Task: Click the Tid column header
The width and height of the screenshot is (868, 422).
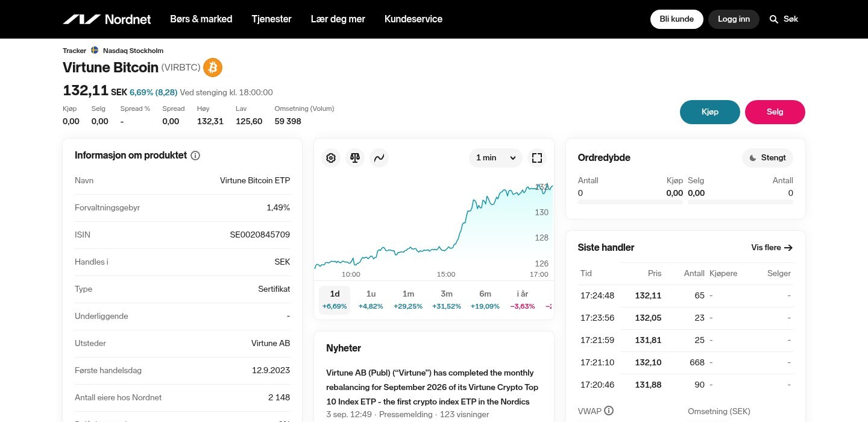Action: coord(586,273)
